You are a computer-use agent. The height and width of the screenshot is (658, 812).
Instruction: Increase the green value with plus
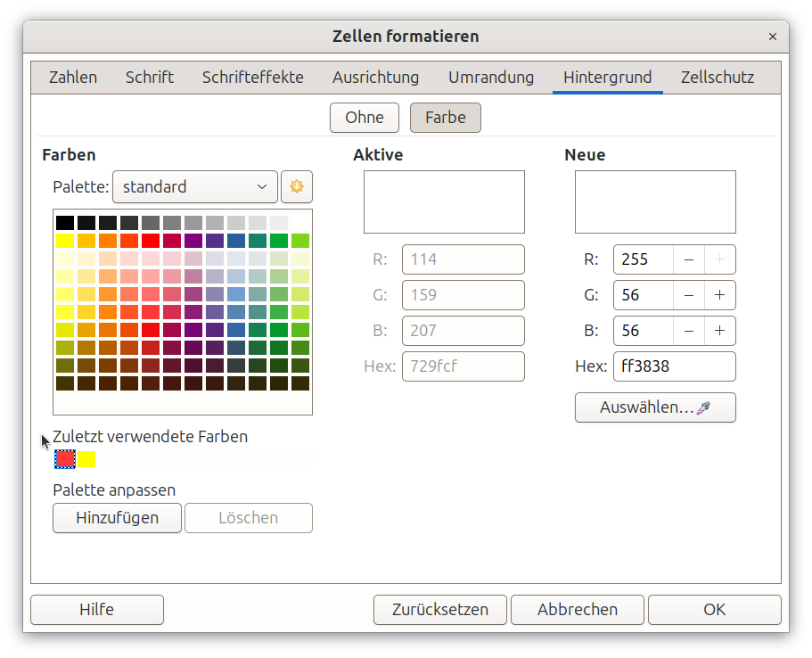719,295
